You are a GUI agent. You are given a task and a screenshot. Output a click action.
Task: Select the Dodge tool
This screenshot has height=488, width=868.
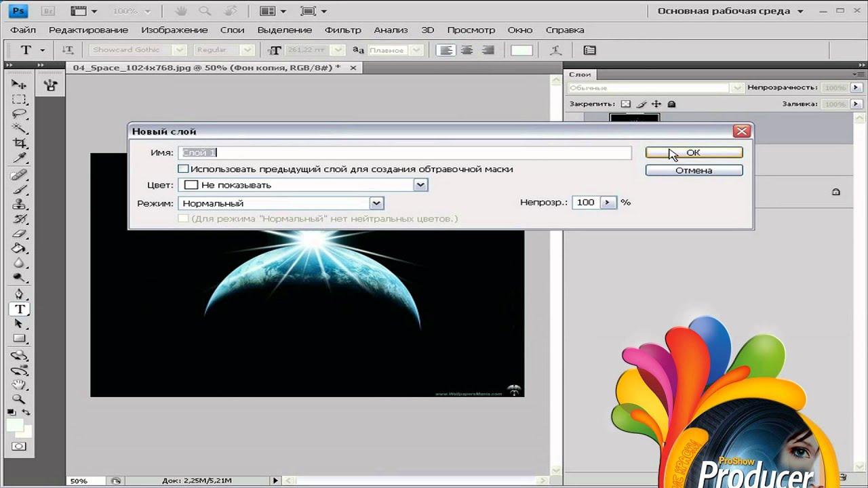pos(19,278)
